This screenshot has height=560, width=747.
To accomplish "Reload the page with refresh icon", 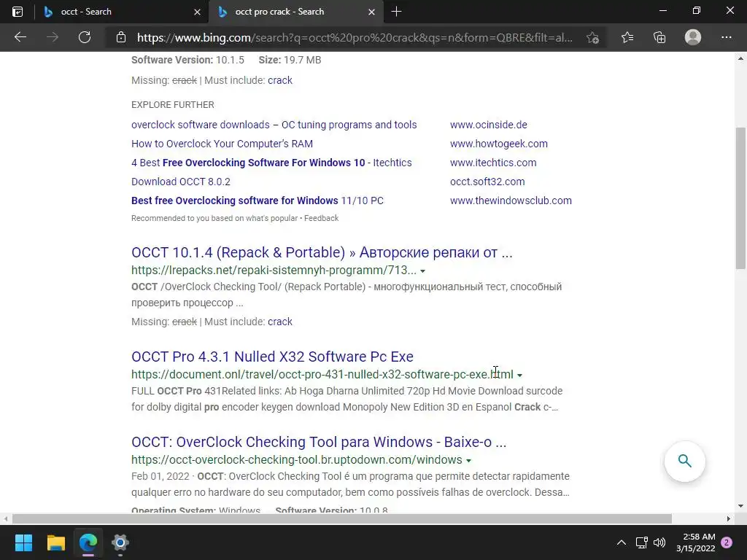I will click(x=85, y=37).
